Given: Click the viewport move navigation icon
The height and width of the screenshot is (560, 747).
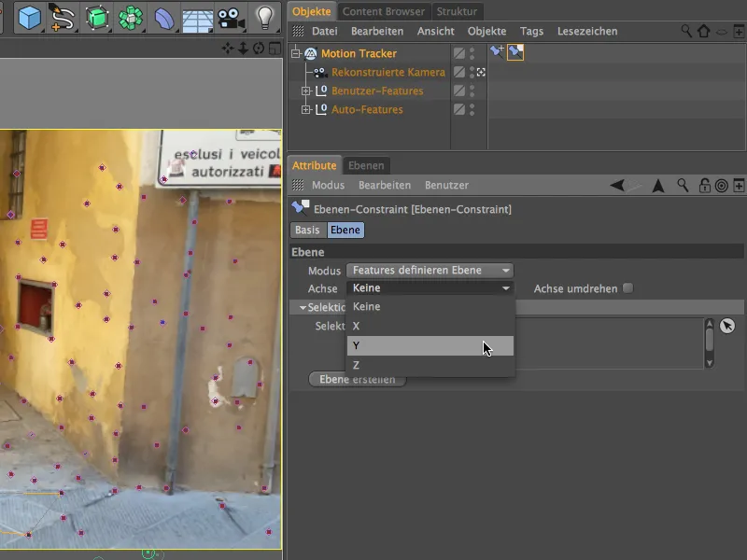Looking at the screenshot, I should (228, 49).
